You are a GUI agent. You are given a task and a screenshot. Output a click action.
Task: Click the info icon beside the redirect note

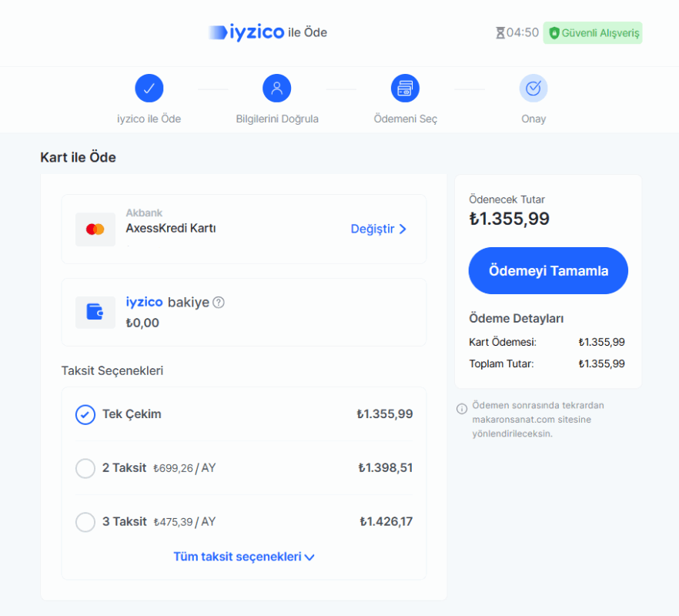[x=462, y=409]
